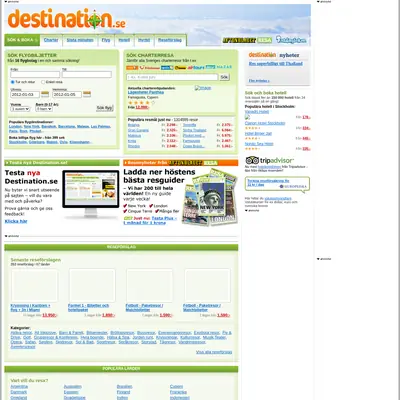The height and width of the screenshot is (400, 400).
Task: Select the Enkel resa radio button
Action: coord(43,82)
